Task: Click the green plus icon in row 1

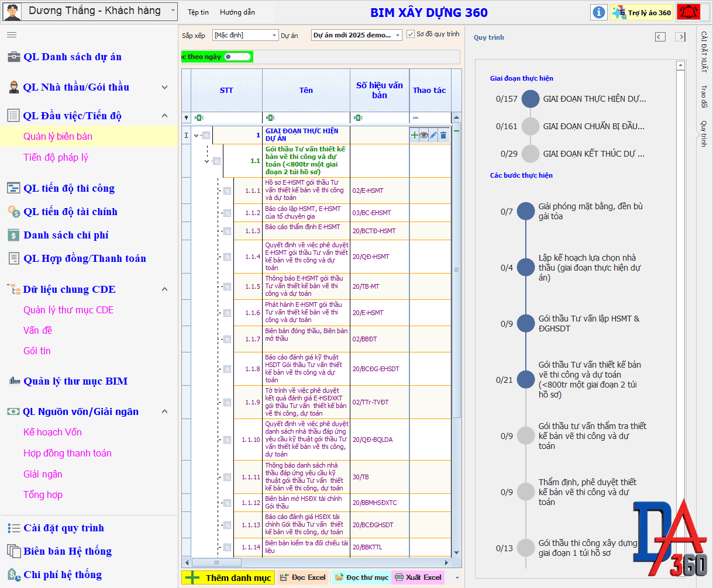Action: click(415, 135)
